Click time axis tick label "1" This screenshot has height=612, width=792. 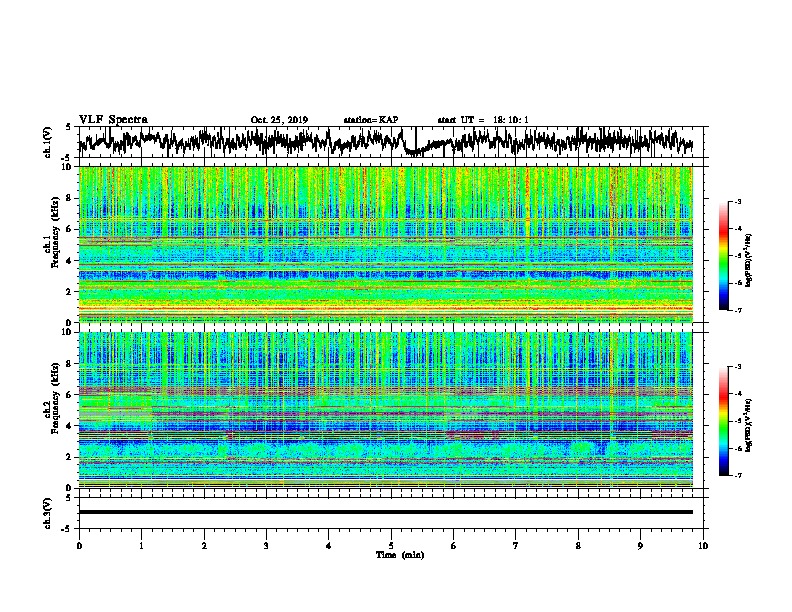point(141,546)
